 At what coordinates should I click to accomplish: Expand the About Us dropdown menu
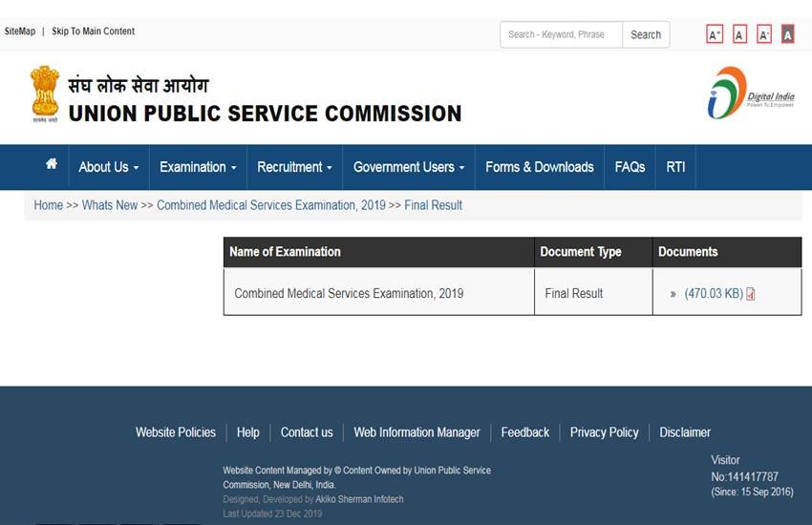pyautogui.click(x=108, y=167)
